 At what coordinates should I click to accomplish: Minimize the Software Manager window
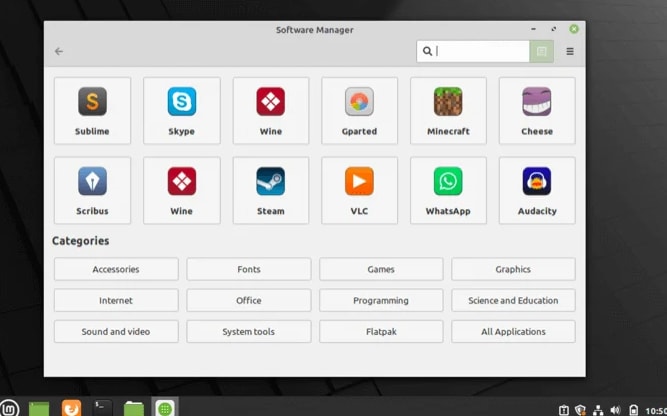533,29
